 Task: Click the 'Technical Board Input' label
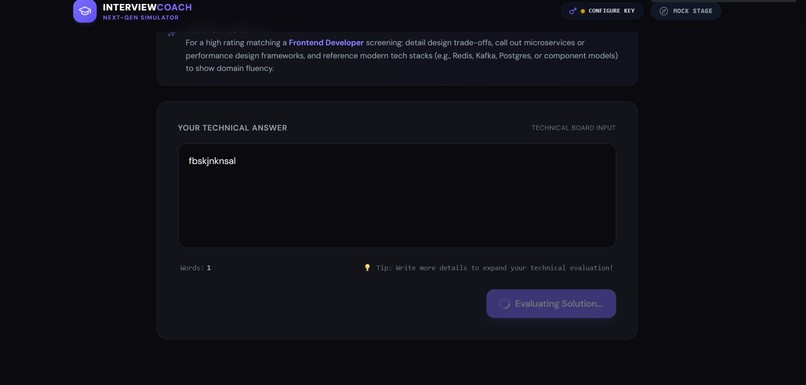pos(573,128)
